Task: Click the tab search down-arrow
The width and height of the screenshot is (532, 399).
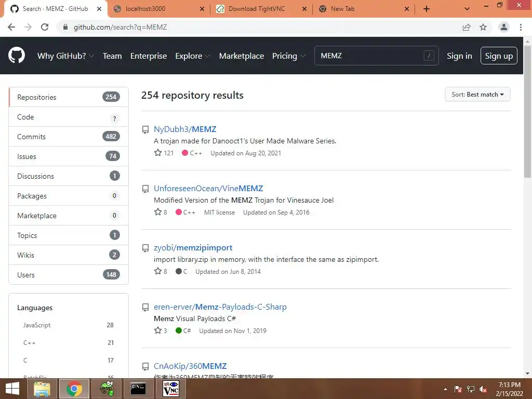Action: (x=467, y=9)
